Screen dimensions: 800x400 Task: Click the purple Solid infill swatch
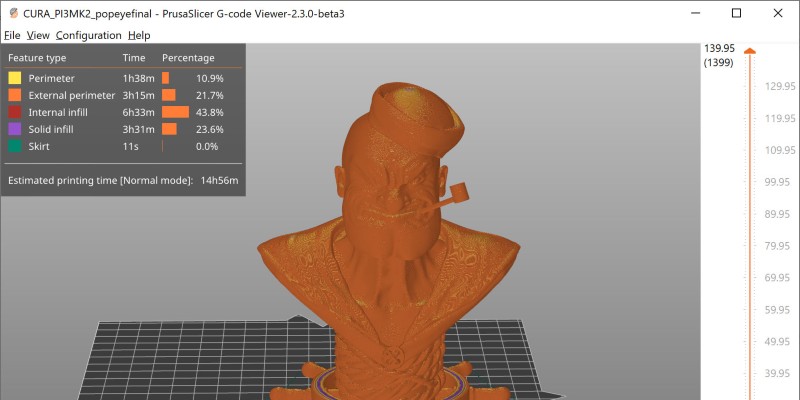15,129
